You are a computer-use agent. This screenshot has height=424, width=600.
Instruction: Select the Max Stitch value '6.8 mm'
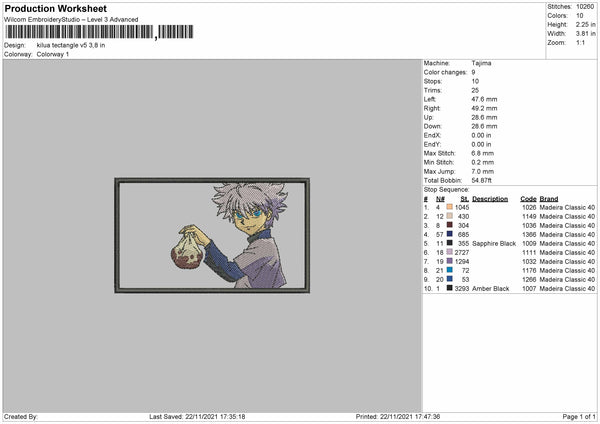[483, 153]
